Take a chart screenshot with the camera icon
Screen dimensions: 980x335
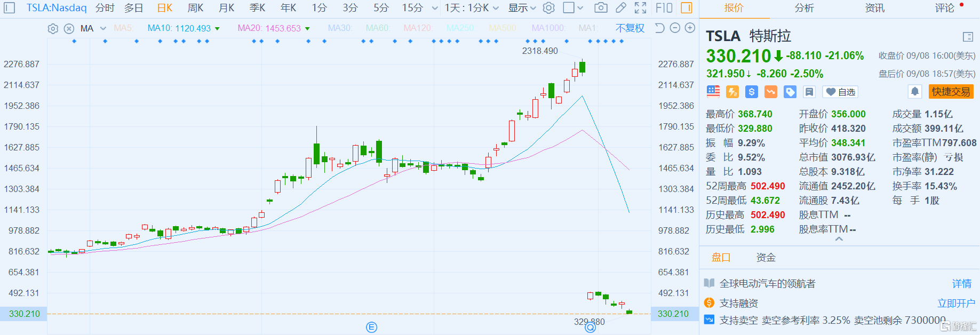601,8
